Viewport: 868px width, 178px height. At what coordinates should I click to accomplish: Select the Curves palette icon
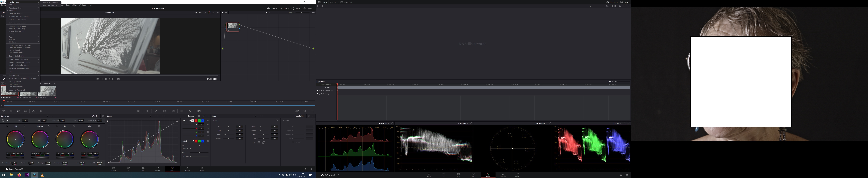coord(138,111)
